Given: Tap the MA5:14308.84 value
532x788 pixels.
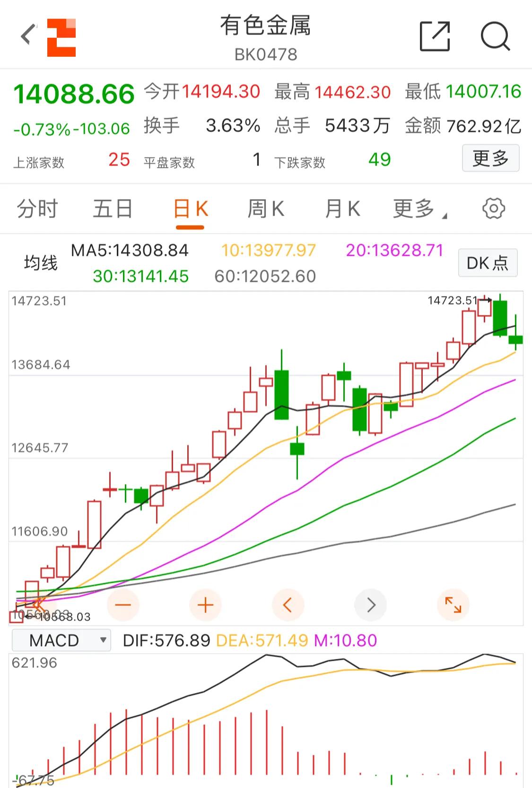Looking at the screenshot, I should pos(130,250).
